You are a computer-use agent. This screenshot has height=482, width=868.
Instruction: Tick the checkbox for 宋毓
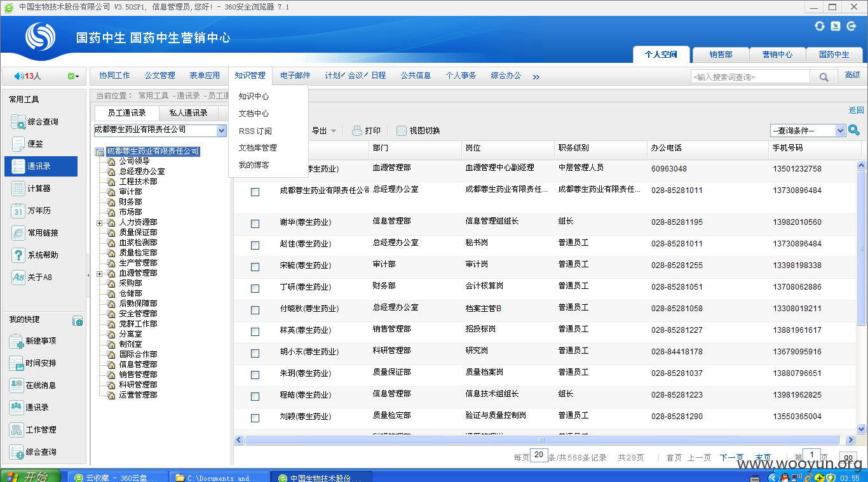pyautogui.click(x=255, y=267)
